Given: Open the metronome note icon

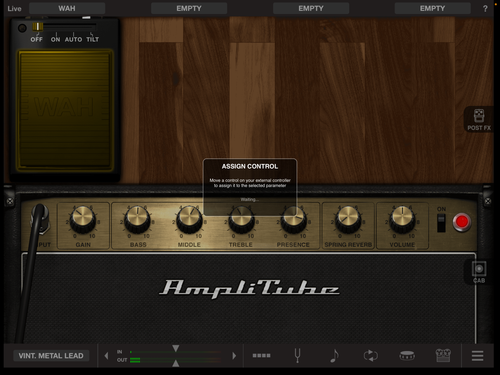Looking at the screenshot, I should tap(334, 355).
